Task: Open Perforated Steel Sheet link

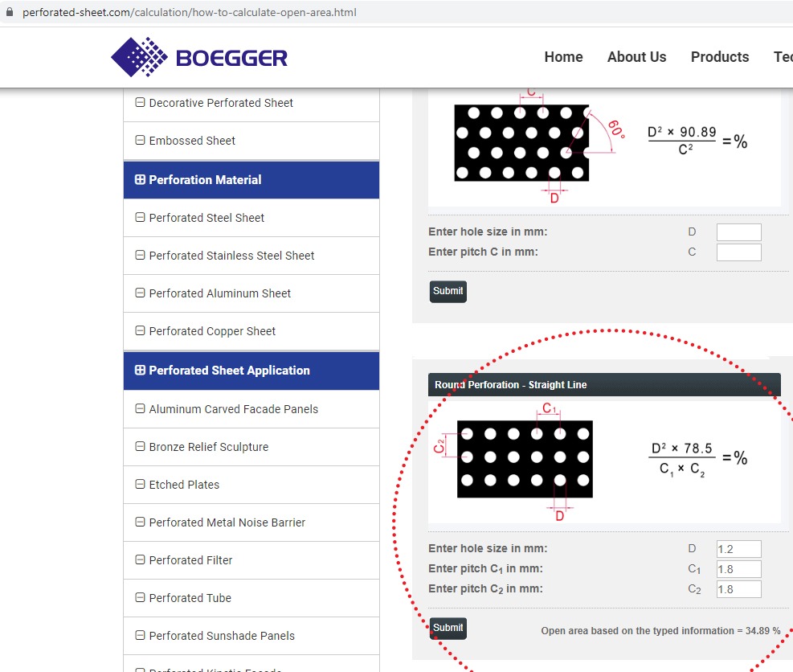Action: pyautogui.click(x=206, y=218)
